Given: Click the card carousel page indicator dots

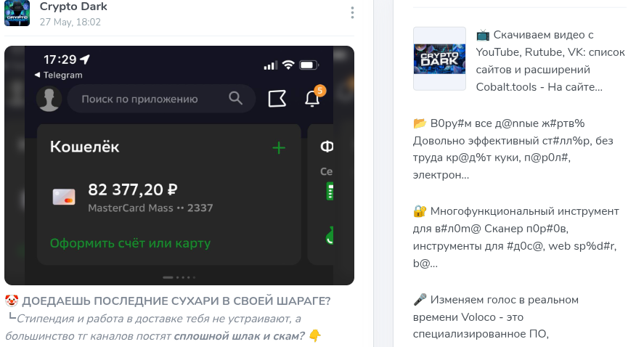Looking at the screenshot, I should (179, 277).
